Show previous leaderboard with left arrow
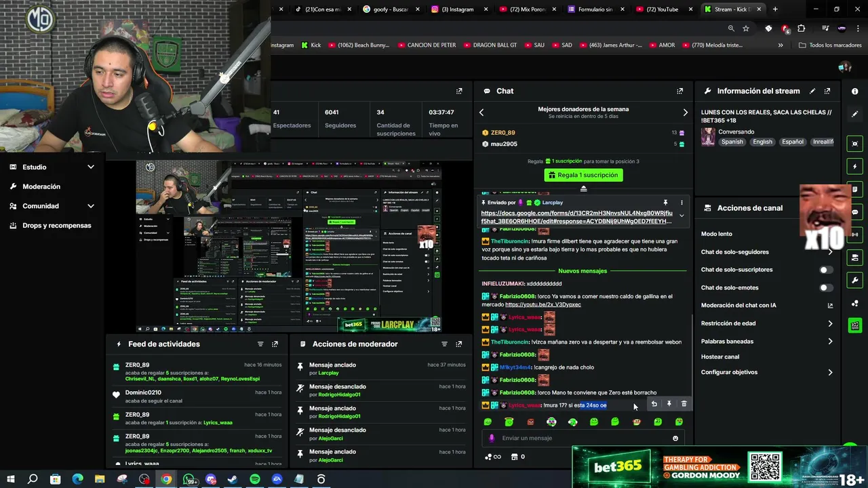This screenshot has width=868, height=488. [x=481, y=113]
